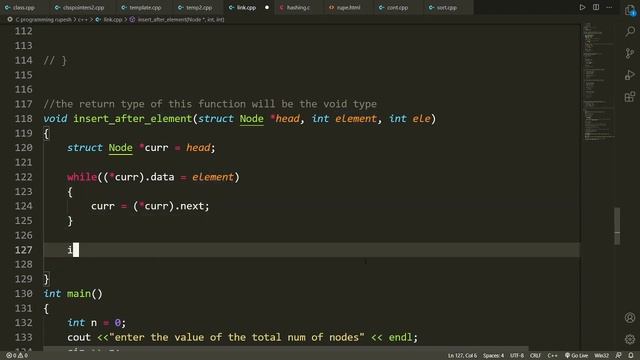Click Win32 configuration in status bar
Screen dimensions: 640x360
pyautogui.click(x=602, y=356)
